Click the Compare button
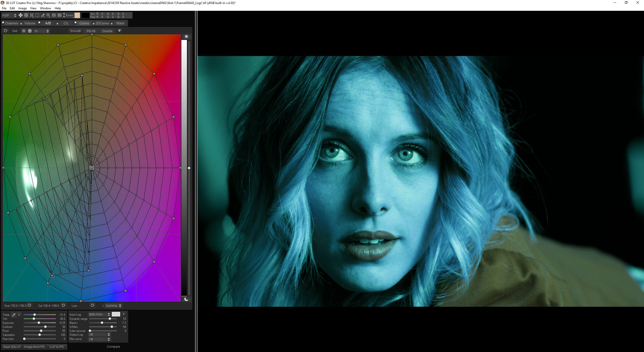The height and width of the screenshot is (352, 644). (113, 346)
